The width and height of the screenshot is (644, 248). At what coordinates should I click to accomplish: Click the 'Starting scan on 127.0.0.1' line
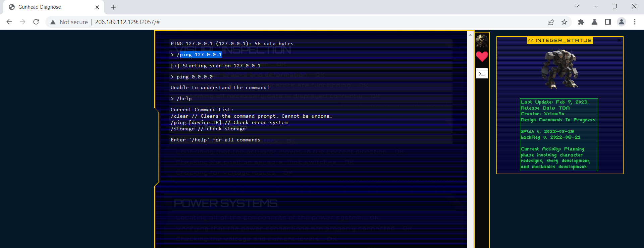(x=215, y=66)
